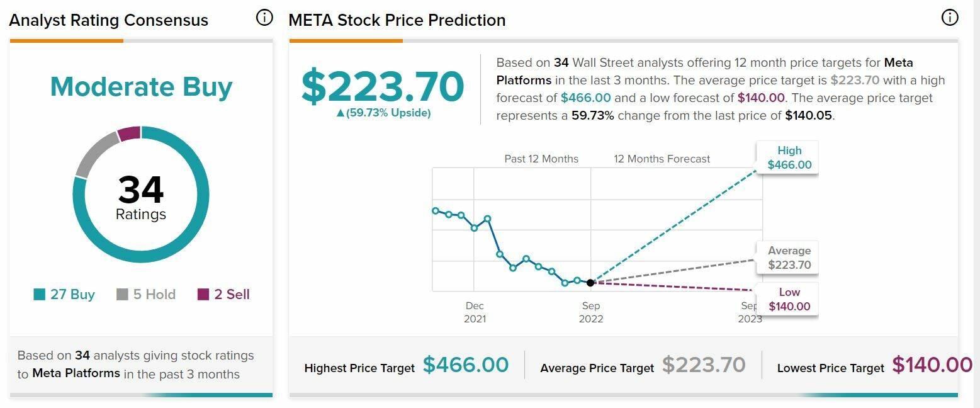Click info icon beside Analyst Rating Consensus
The height and width of the screenshot is (408, 980).
pyautogui.click(x=265, y=18)
